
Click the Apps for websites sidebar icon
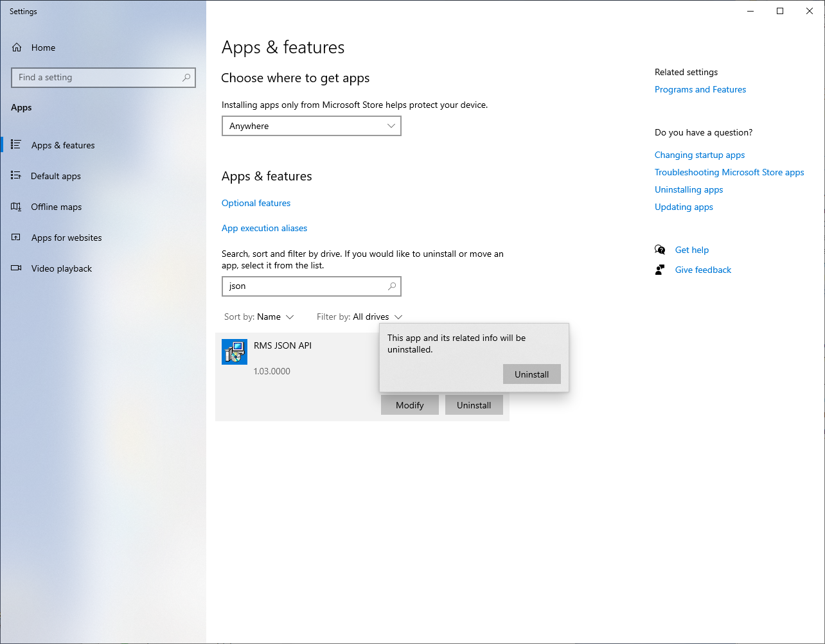pyautogui.click(x=17, y=238)
